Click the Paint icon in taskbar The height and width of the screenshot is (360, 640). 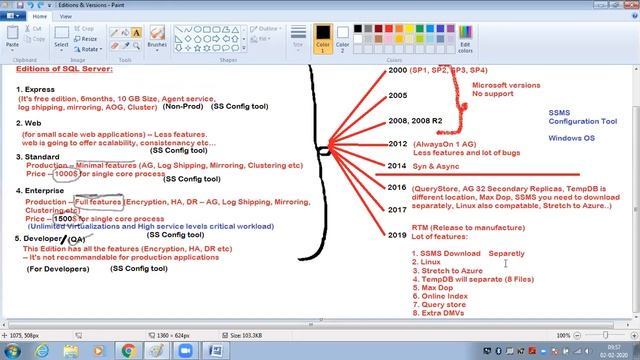[157, 351]
